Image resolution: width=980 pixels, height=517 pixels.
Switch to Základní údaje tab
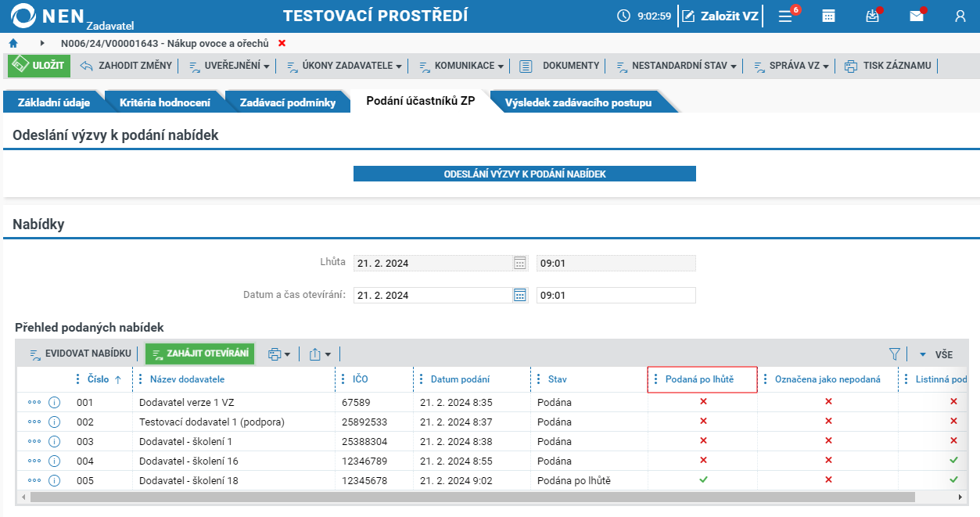53,102
